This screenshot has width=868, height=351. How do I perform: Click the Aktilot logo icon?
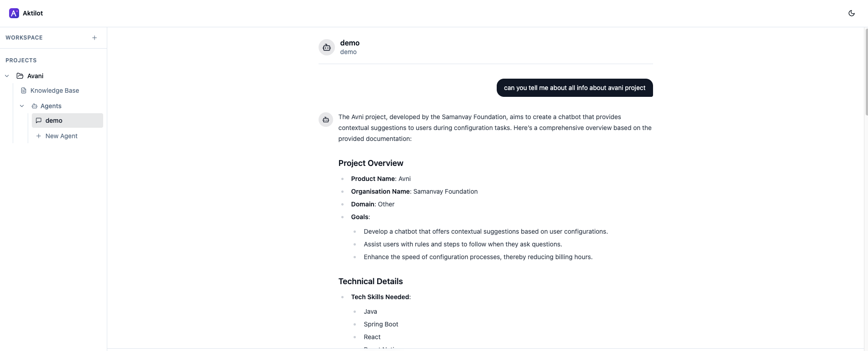pyautogui.click(x=14, y=13)
